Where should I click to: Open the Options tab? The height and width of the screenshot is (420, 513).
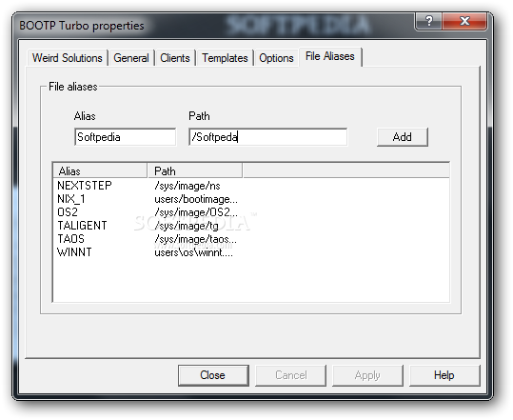[276, 58]
